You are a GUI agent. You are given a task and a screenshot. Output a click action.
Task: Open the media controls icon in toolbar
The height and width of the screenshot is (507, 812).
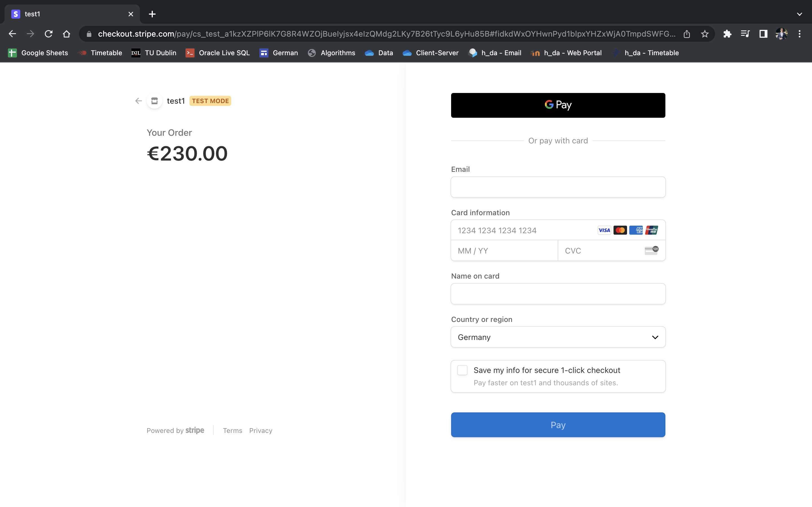click(x=745, y=34)
